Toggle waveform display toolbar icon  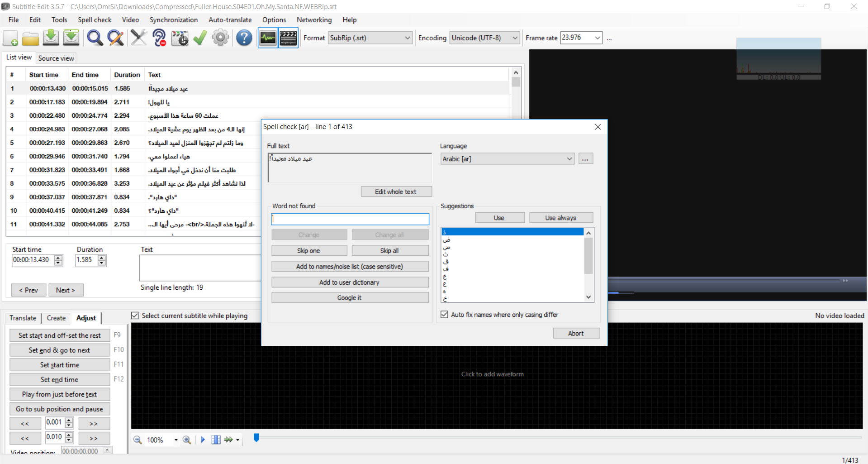268,38
